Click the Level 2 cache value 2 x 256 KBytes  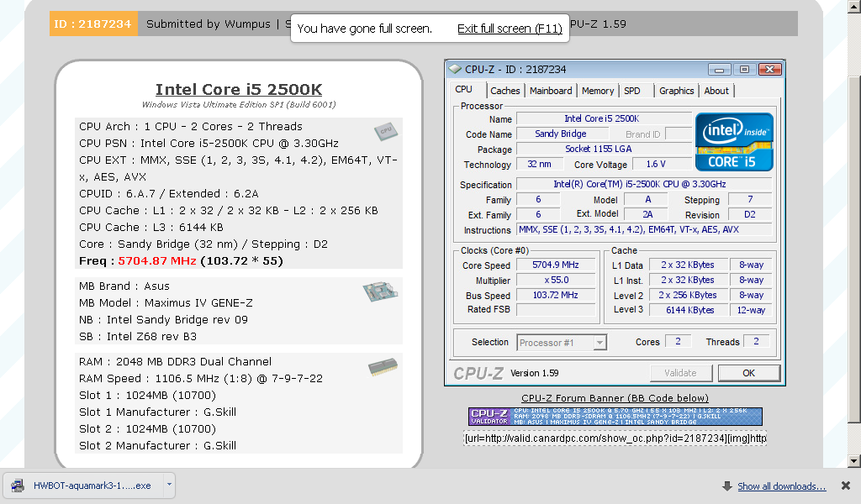pos(689,295)
